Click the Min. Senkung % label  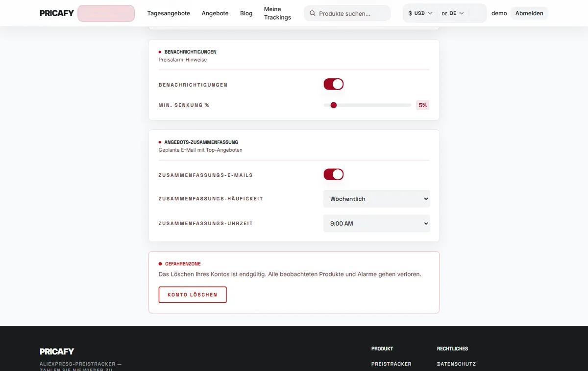(184, 105)
